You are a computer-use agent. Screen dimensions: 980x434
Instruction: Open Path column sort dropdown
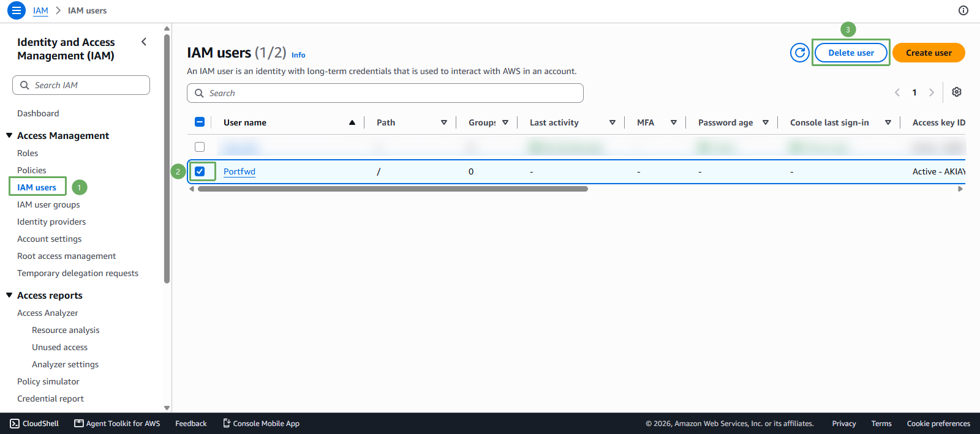(444, 122)
